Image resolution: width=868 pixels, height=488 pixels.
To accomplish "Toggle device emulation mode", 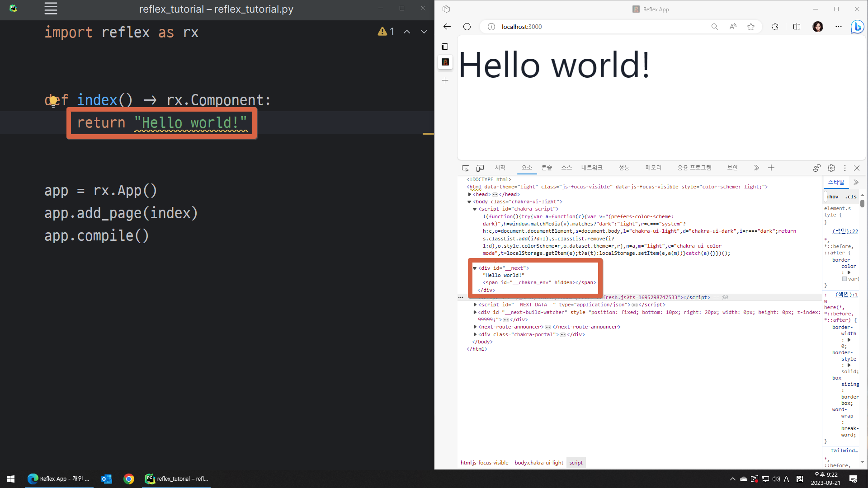I will point(480,168).
